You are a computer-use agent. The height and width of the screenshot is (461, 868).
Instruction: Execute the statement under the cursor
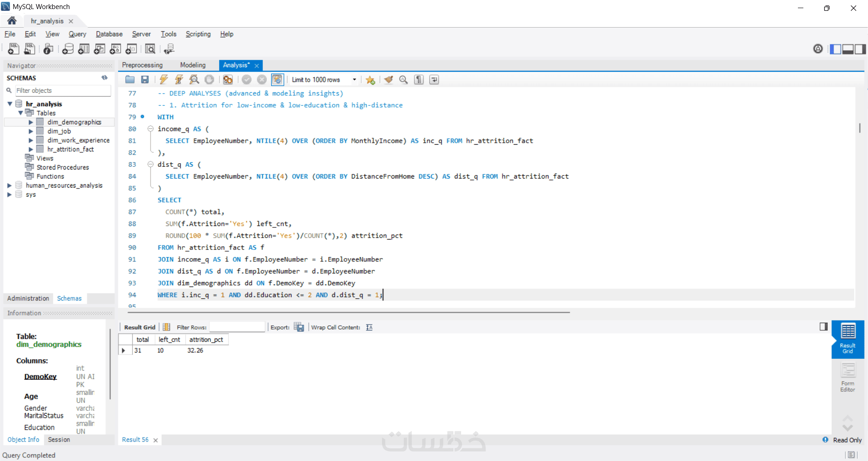pyautogui.click(x=179, y=80)
